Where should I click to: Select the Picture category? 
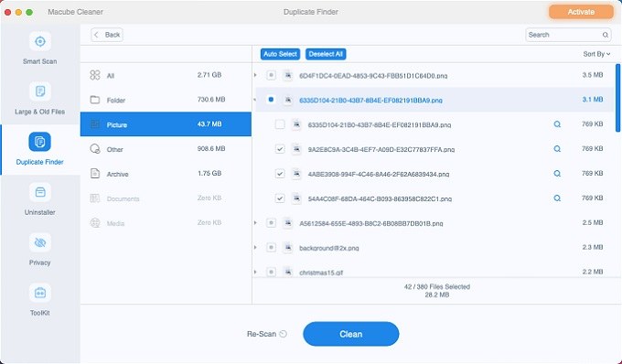pos(166,124)
